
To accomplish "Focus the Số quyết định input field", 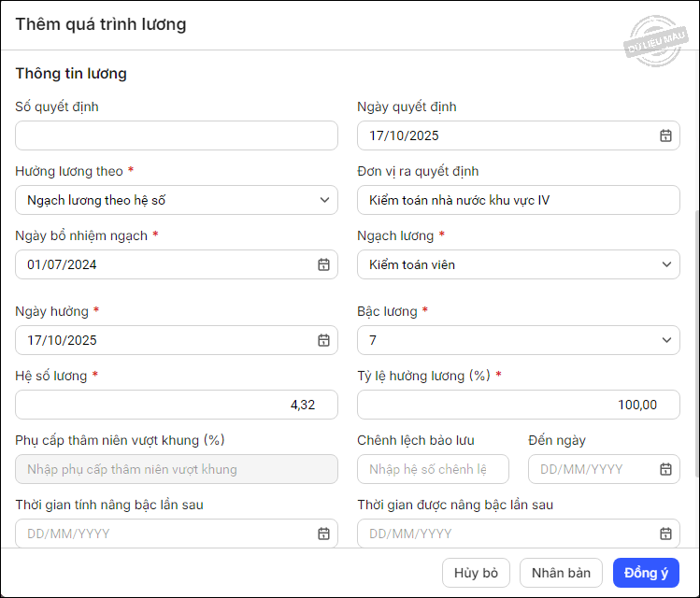I will [177, 135].
